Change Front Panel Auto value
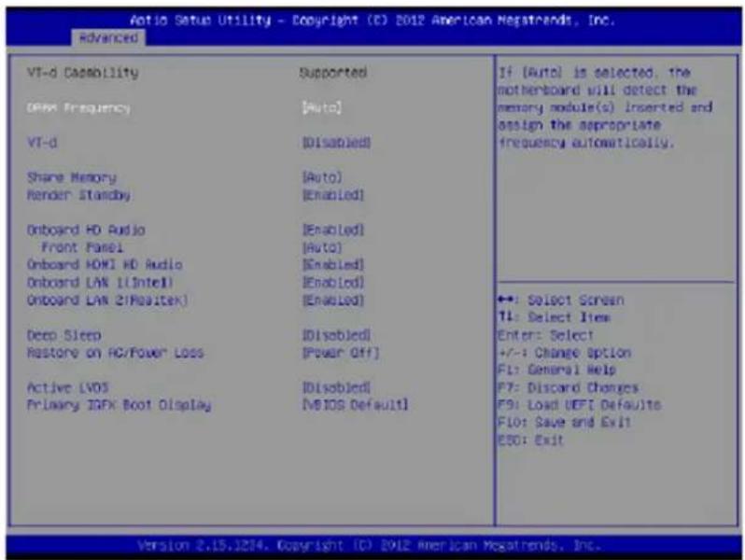This screenshot has height=560, width=745. [322, 247]
